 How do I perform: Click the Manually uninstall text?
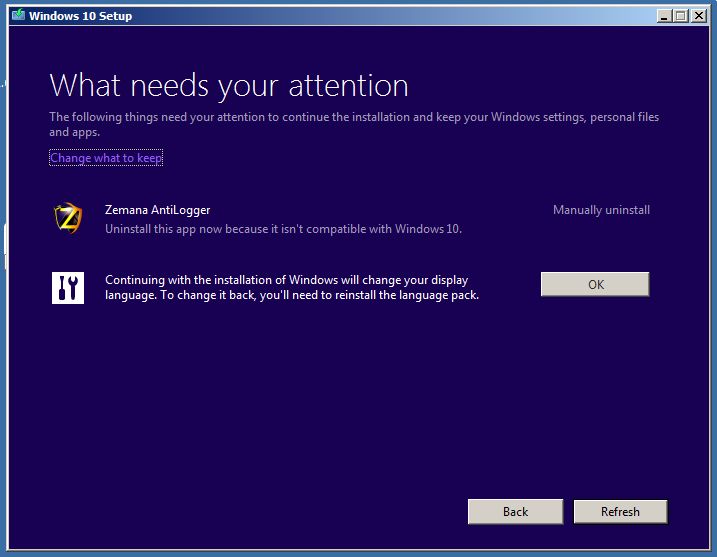tap(601, 210)
